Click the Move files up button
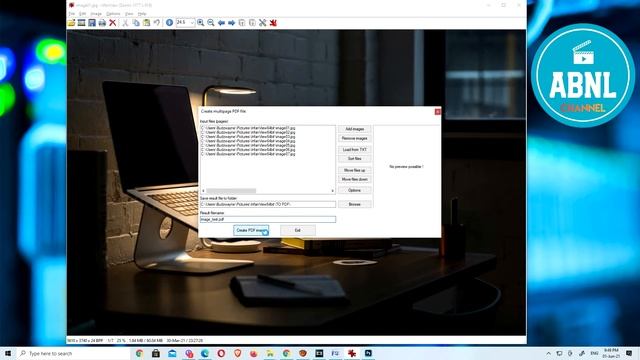This screenshot has height=360, width=640. (355, 170)
